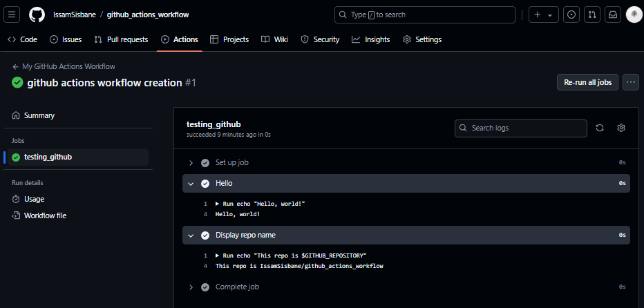Open the three-dot workflow options menu
Image resolution: width=644 pixels, height=308 pixels.
[x=631, y=82]
